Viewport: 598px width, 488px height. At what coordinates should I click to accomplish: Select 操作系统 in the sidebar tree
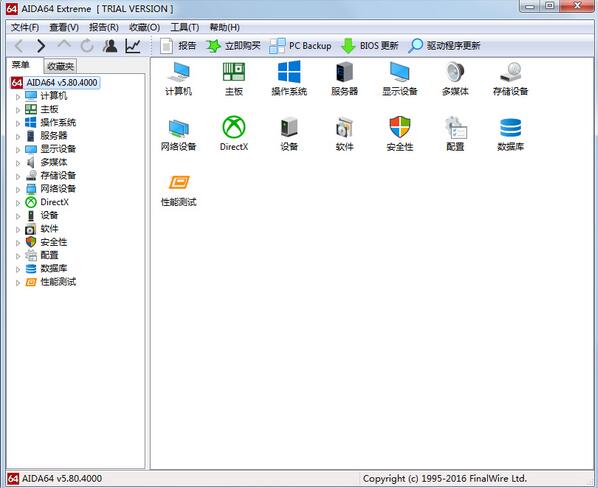[58, 122]
